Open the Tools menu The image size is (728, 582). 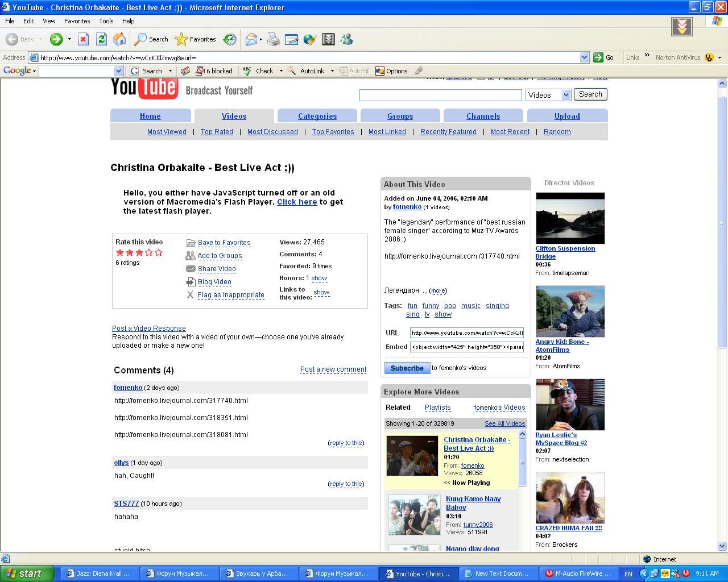(106, 21)
